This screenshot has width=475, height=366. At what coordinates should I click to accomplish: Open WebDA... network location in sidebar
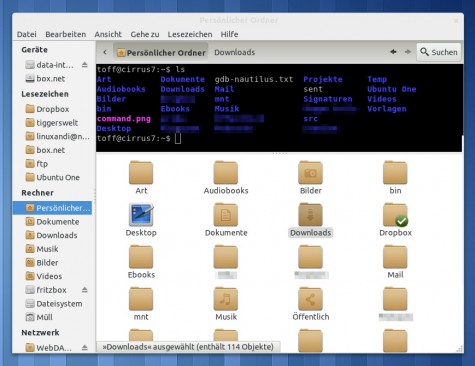(x=52, y=348)
